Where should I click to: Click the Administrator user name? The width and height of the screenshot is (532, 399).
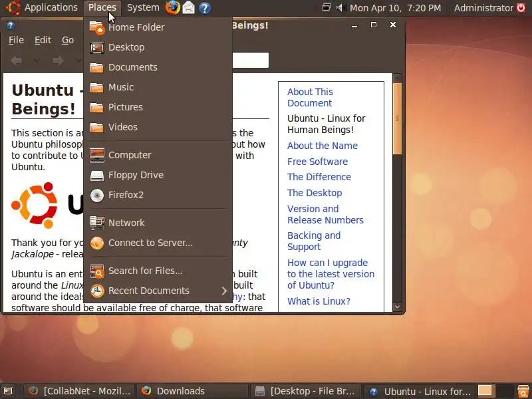pyautogui.click(x=483, y=8)
